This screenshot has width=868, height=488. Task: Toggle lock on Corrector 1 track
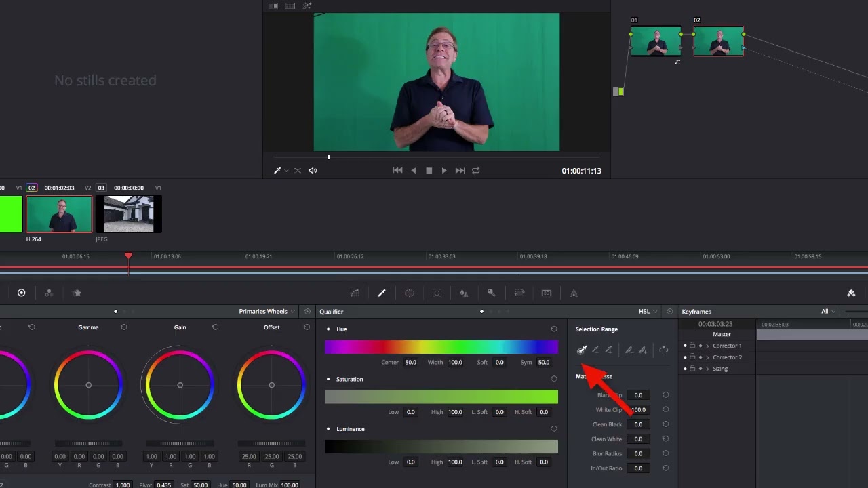(692, 346)
